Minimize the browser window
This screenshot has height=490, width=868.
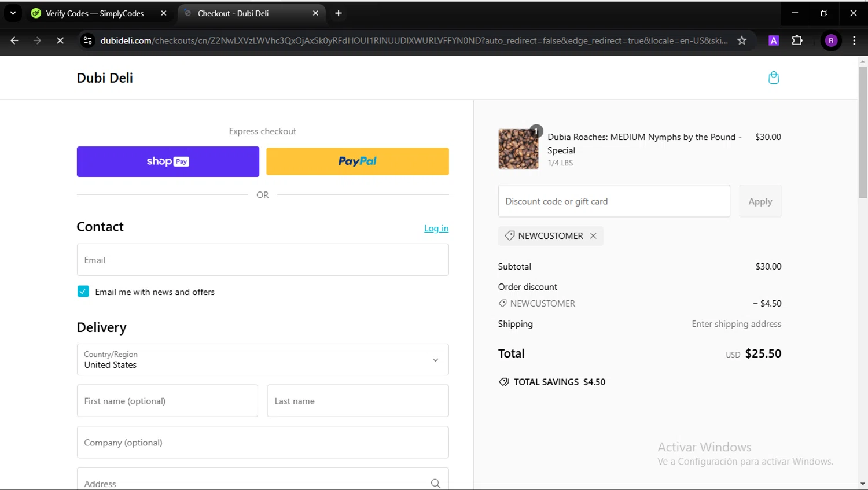[795, 13]
